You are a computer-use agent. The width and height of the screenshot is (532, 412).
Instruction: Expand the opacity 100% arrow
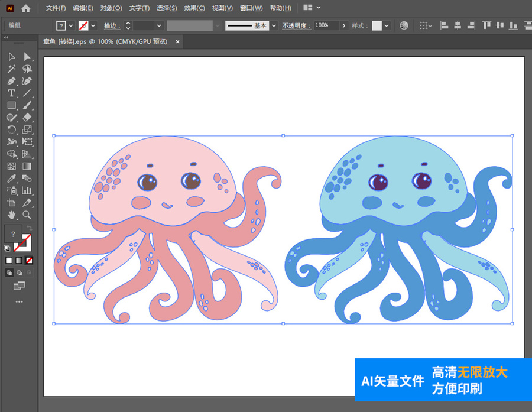point(344,25)
